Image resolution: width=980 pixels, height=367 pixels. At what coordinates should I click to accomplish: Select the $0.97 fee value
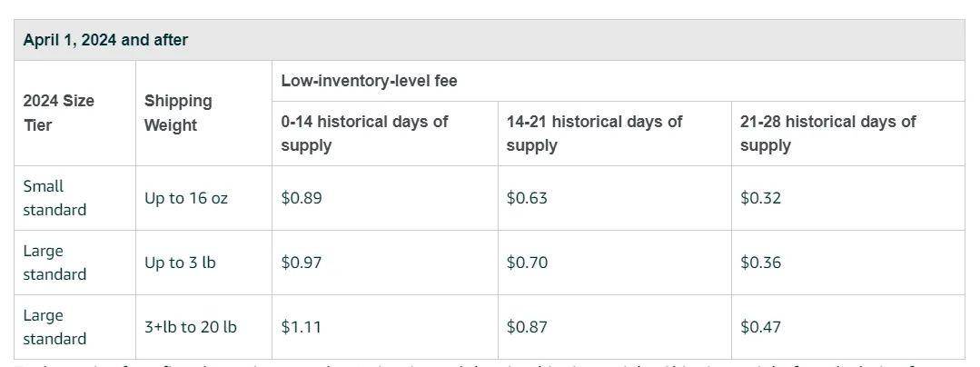point(302,263)
